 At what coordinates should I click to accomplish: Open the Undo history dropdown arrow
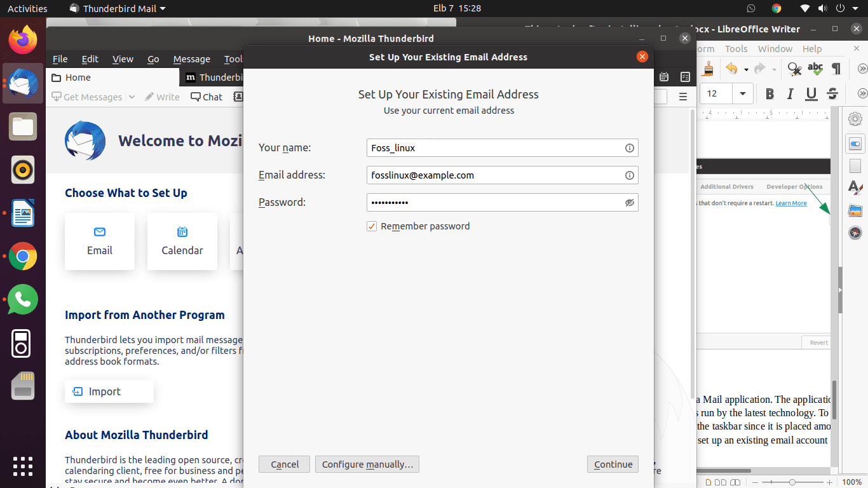746,69
